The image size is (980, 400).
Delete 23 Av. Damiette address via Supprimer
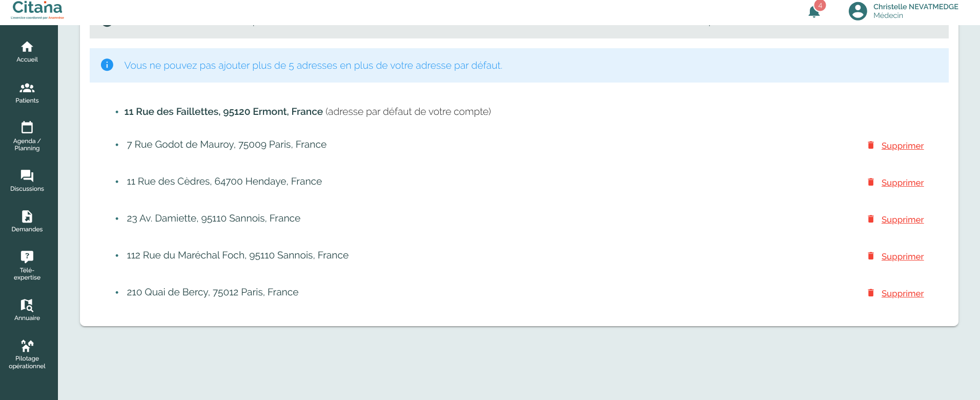(902, 219)
